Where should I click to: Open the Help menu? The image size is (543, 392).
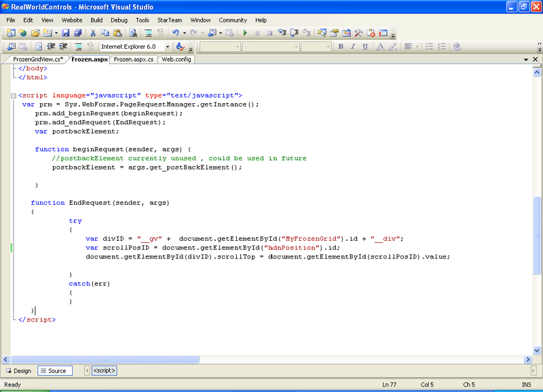tap(261, 20)
